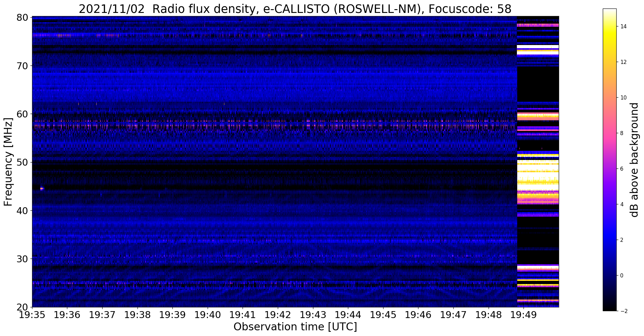Click the 'Frequency [MHz]' axis label
Viewport: 644px width, 336px height.
8,162
